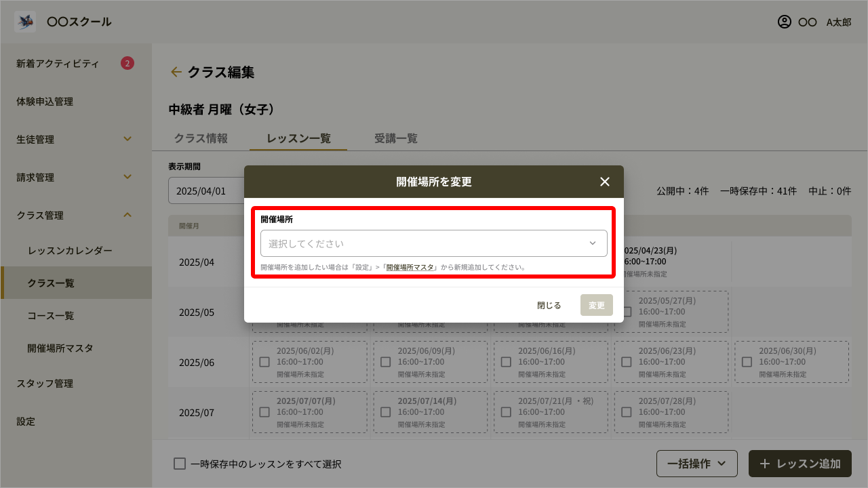Image resolution: width=868 pixels, height=488 pixels.
Task: Switch to the クラス情報 tab
Action: [x=201, y=138]
